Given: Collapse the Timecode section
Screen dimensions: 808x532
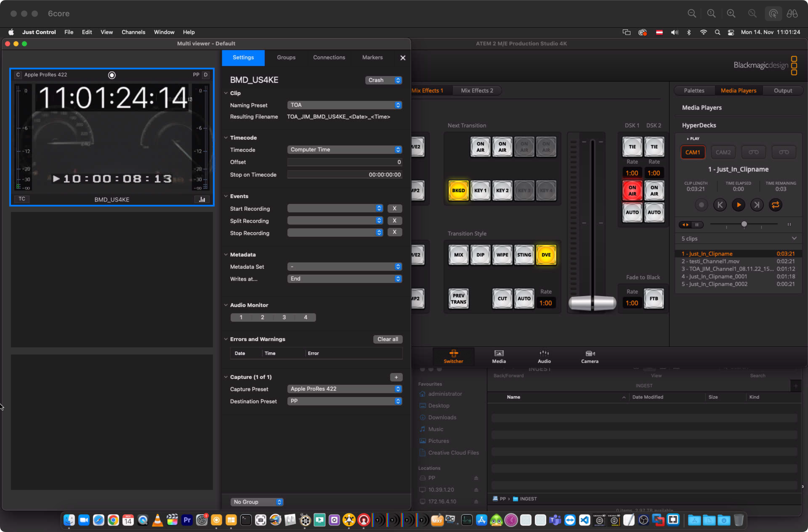Looking at the screenshot, I should pyautogui.click(x=226, y=138).
